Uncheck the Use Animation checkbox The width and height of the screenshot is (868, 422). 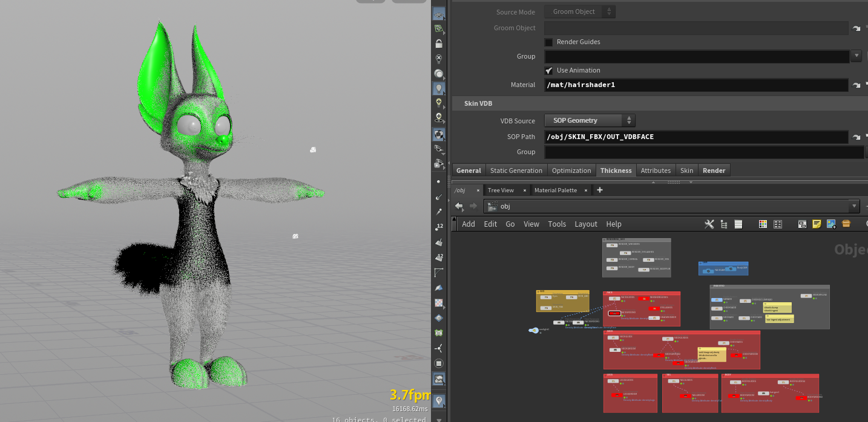pos(548,71)
